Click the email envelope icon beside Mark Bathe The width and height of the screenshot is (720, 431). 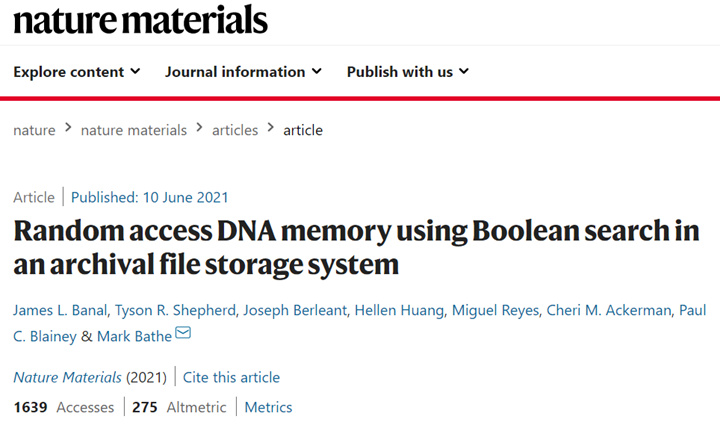coord(183,333)
